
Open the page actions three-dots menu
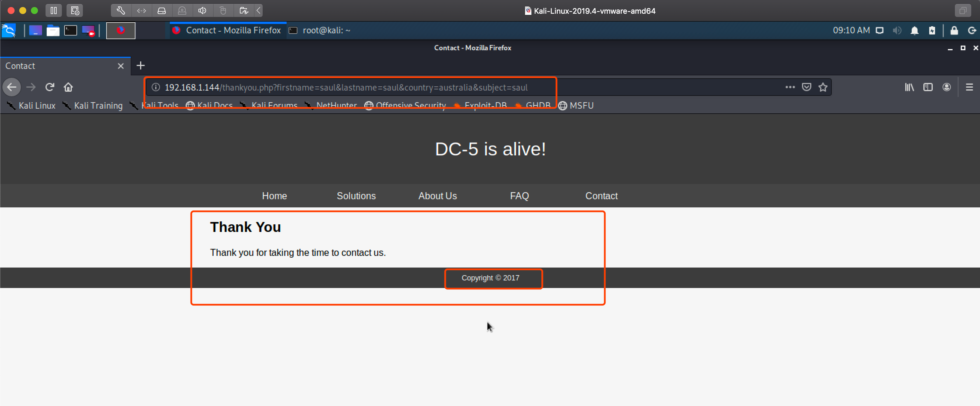click(790, 87)
